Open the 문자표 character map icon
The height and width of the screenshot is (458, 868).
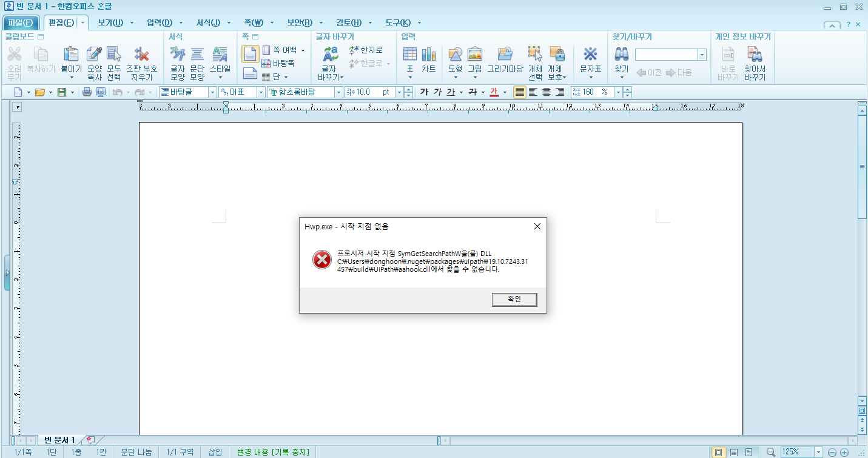[x=590, y=55]
